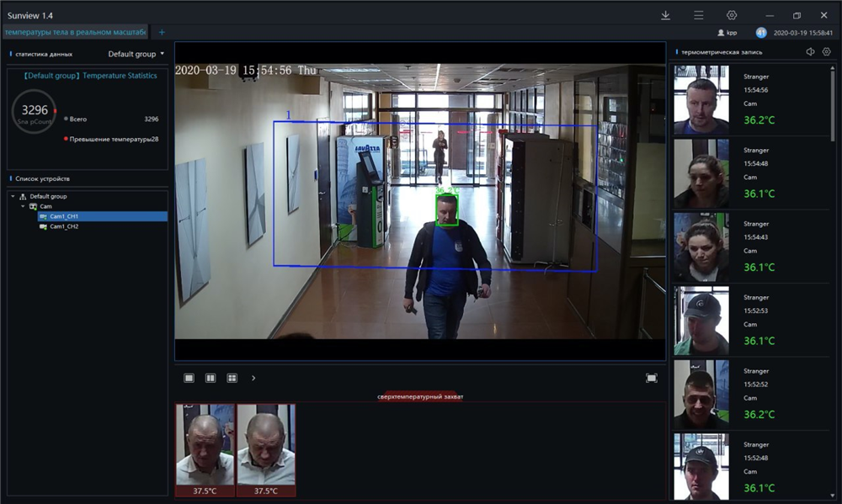
Task: Click the live camera video view
Action: pyautogui.click(x=420, y=201)
